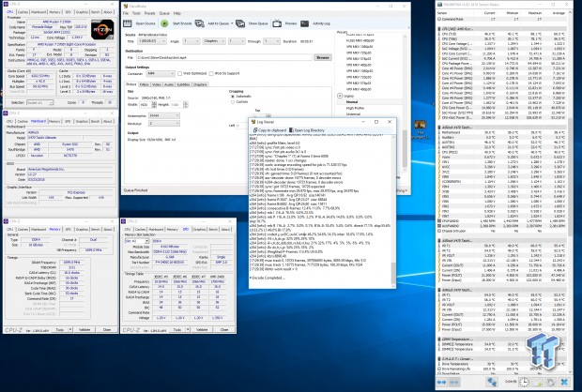Click HWiNFO clock reset timer icon

point(524,382)
